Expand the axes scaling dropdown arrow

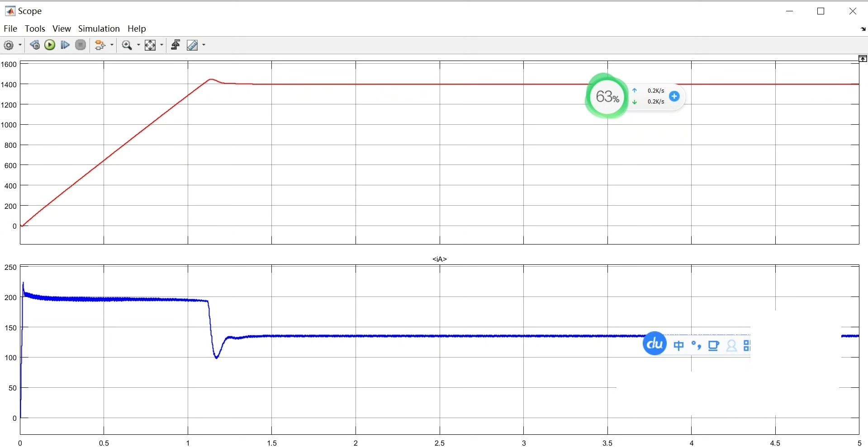[x=161, y=45]
